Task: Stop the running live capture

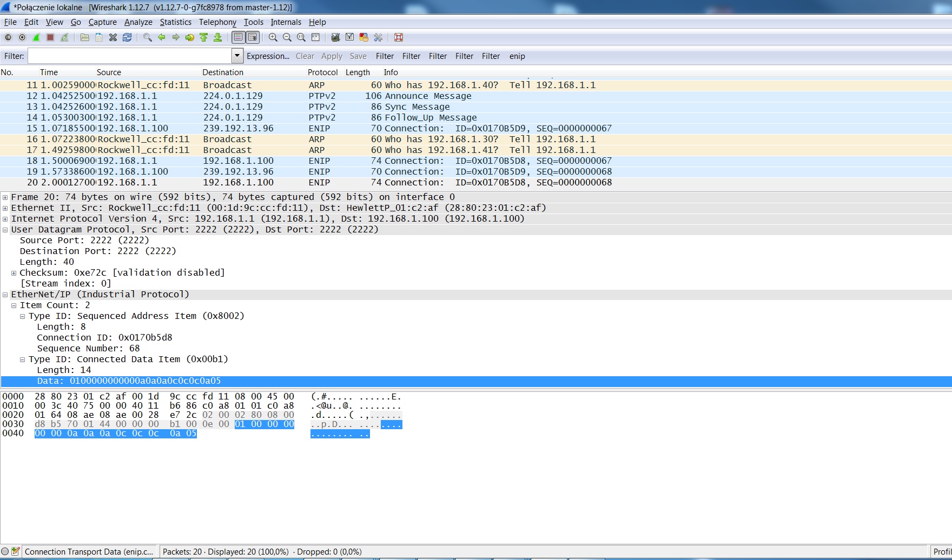Action: 50,37
